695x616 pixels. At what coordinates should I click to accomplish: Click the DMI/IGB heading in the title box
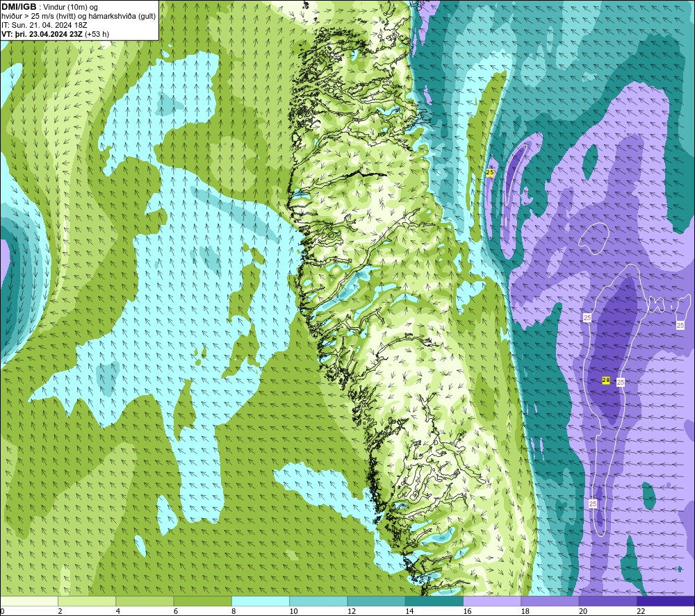pyautogui.click(x=19, y=7)
